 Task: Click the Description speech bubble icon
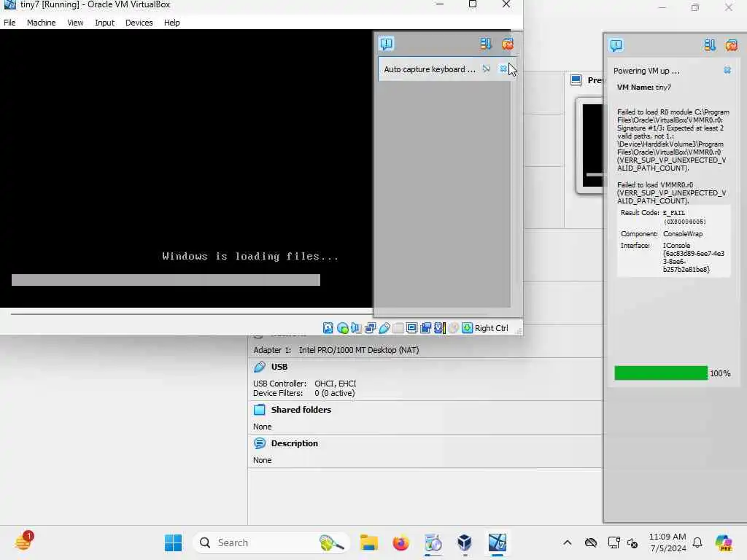pyautogui.click(x=259, y=443)
